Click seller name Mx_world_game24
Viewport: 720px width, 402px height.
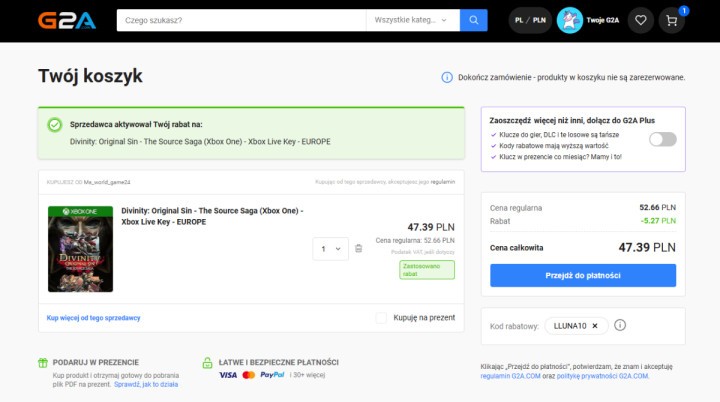[107, 182]
